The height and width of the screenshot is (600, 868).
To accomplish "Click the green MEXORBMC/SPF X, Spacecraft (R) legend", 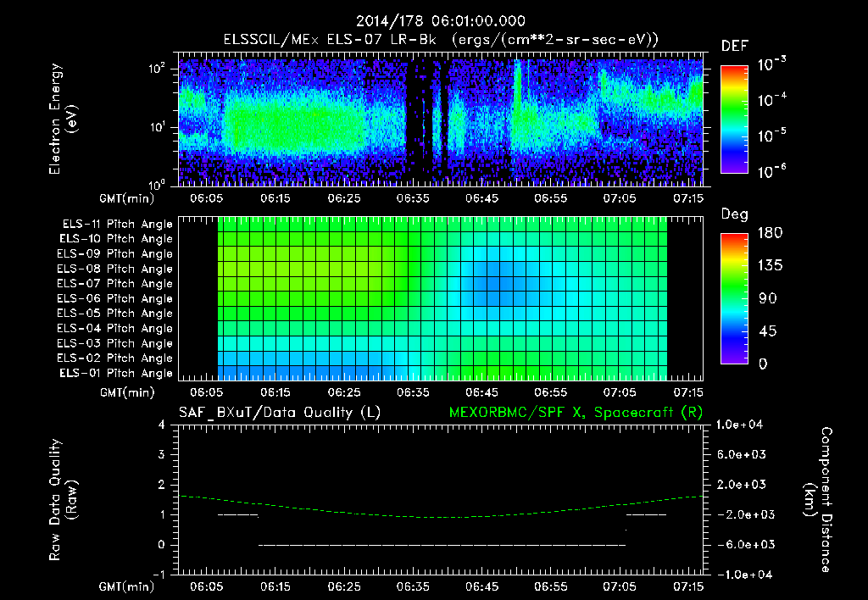I will [x=576, y=413].
